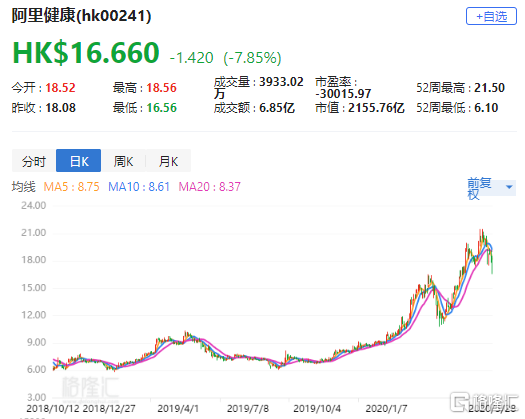
Task: Click the 3.00 y-axis label
Action: pyautogui.click(x=36, y=397)
